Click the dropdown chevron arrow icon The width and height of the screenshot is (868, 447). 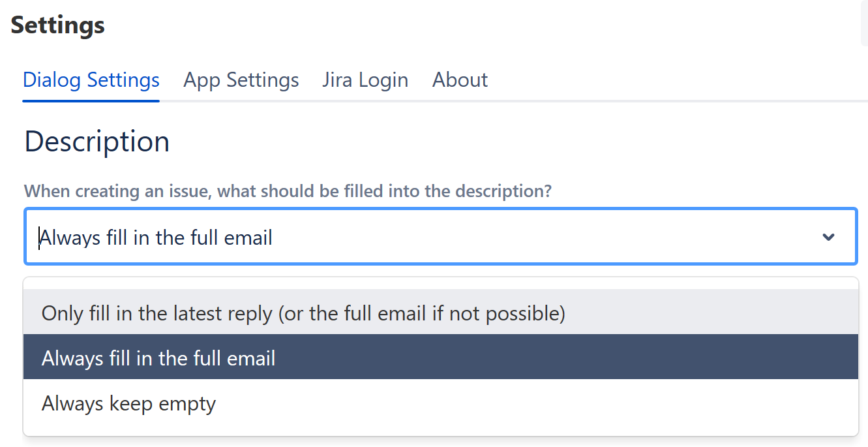pos(828,237)
